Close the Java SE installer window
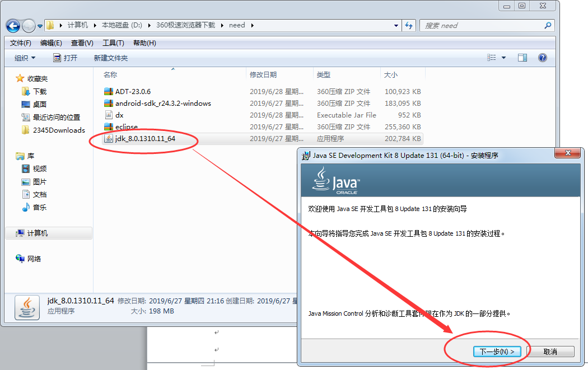The height and width of the screenshot is (370, 588). [568, 153]
